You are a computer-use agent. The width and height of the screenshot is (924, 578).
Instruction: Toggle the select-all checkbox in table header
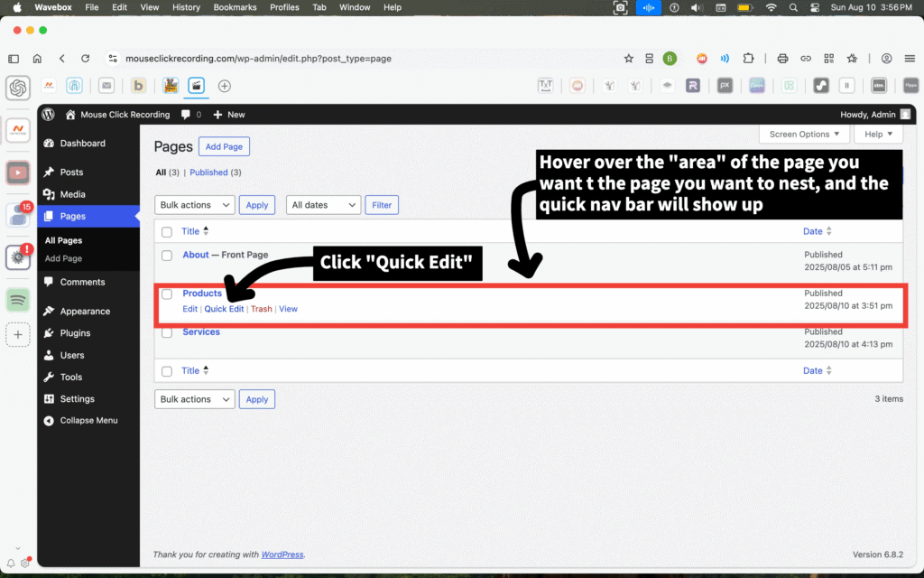coord(167,232)
